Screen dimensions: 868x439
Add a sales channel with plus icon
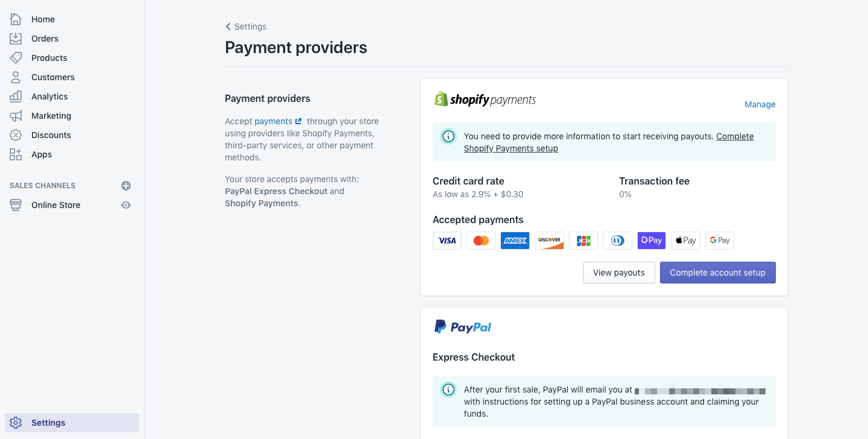click(126, 186)
